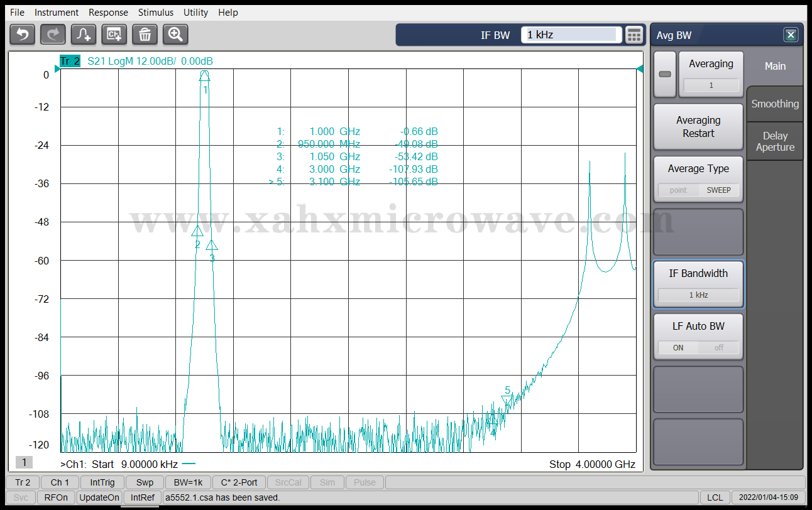
Task: Click the Swp status button
Action: pos(145,482)
